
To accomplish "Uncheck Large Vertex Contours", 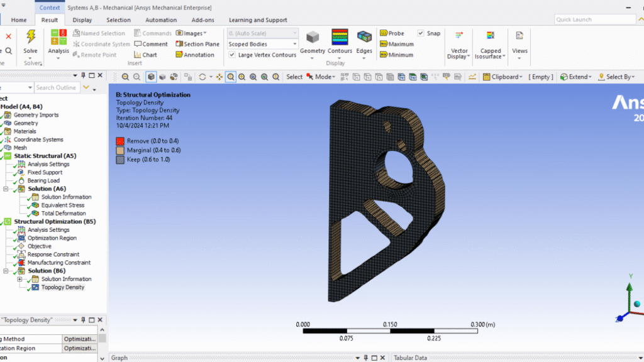I will point(233,55).
